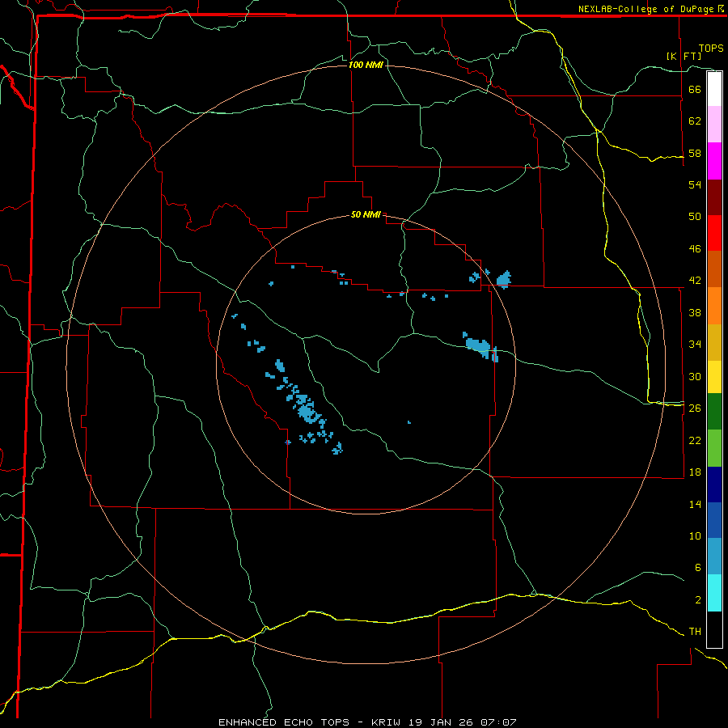
Task: Click the black TH threshold swatch
Action: click(714, 629)
